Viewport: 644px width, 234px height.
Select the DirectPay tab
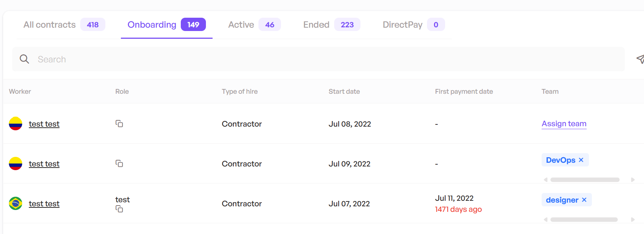click(x=414, y=25)
